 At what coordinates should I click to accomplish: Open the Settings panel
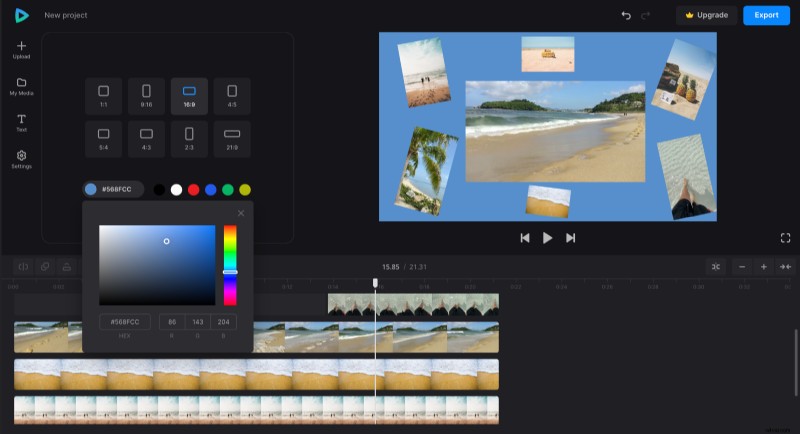21,160
